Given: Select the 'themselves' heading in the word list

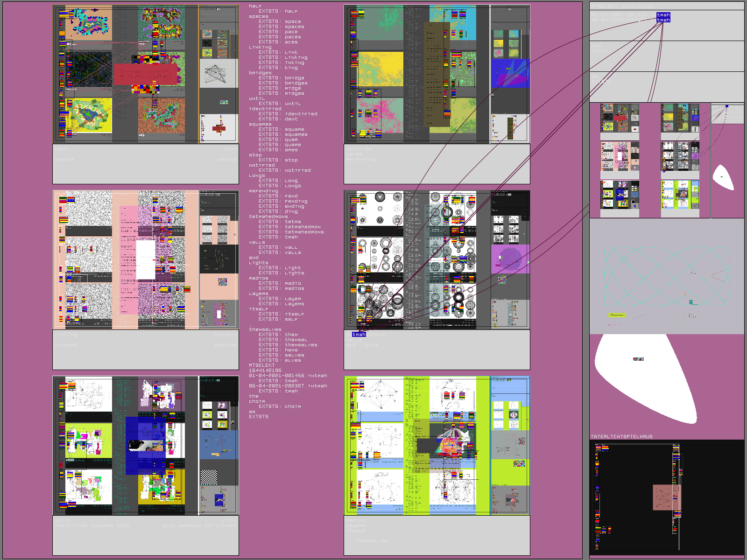Looking at the screenshot, I should [x=265, y=329].
